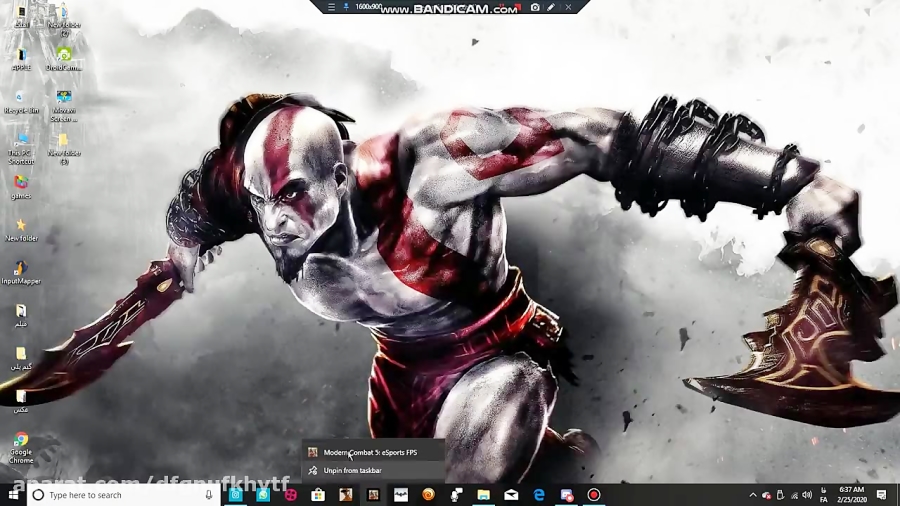Click the Modern Combat 5 taskbar icon
The image size is (900, 506).
tap(373, 495)
